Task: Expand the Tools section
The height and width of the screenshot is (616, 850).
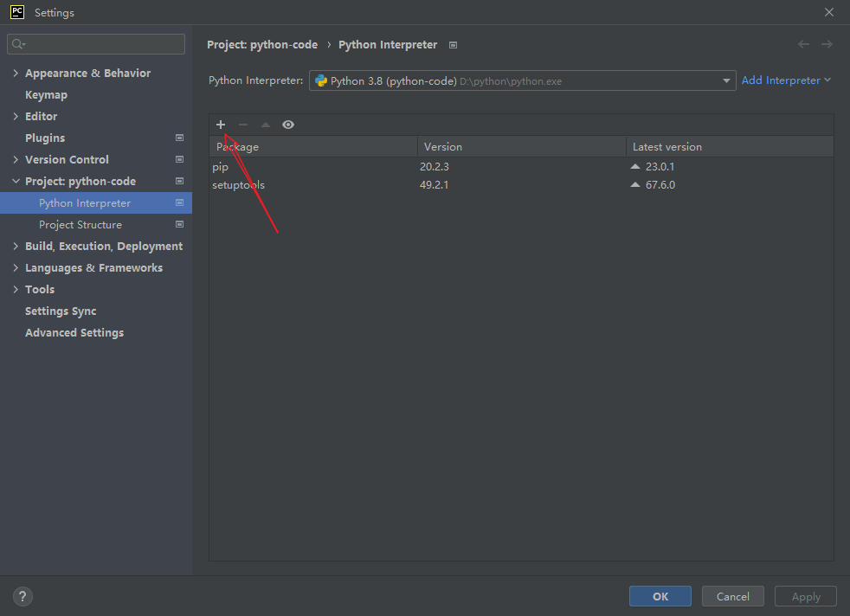Action: tap(16, 290)
